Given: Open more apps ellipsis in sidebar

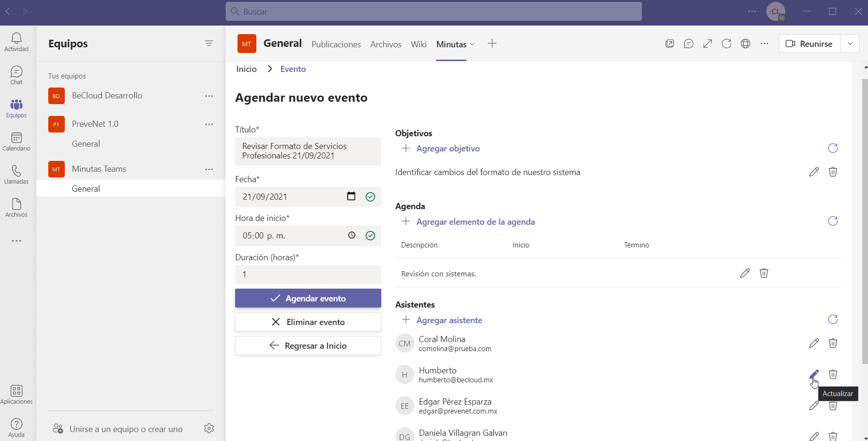Looking at the screenshot, I should [x=17, y=241].
